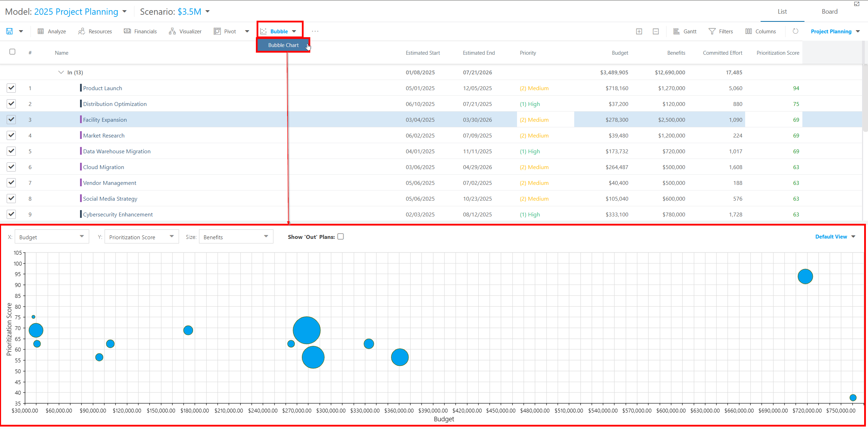
Task: Click the Save icon in toolbar
Action: click(9, 31)
